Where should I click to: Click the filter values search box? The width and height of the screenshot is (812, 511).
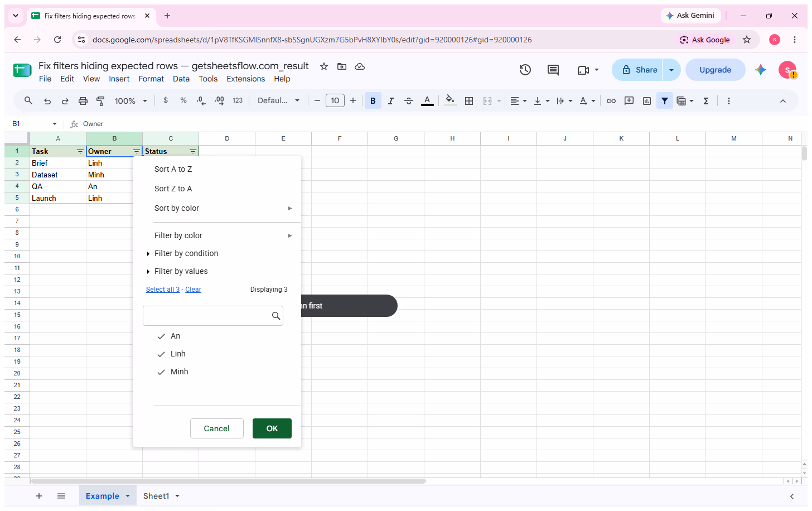point(213,316)
